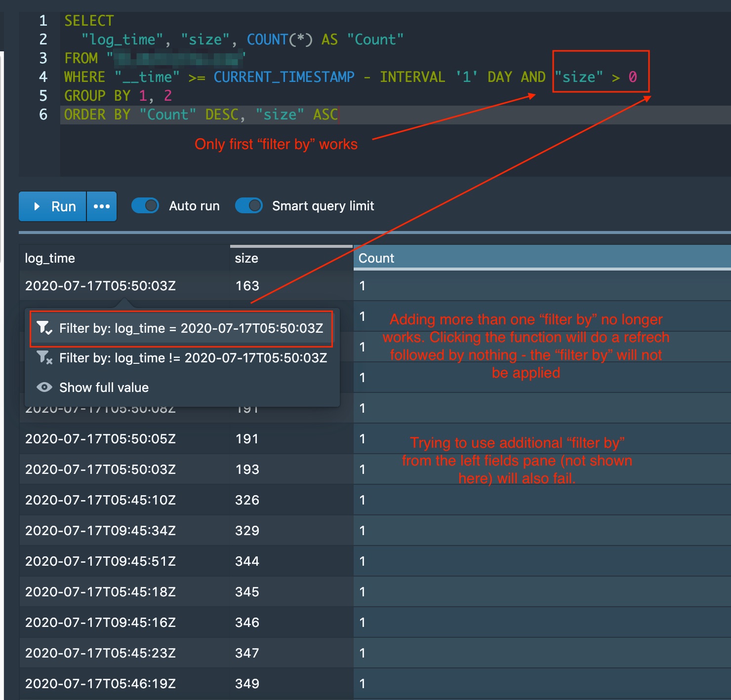Click the log_time column header

(x=50, y=258)
